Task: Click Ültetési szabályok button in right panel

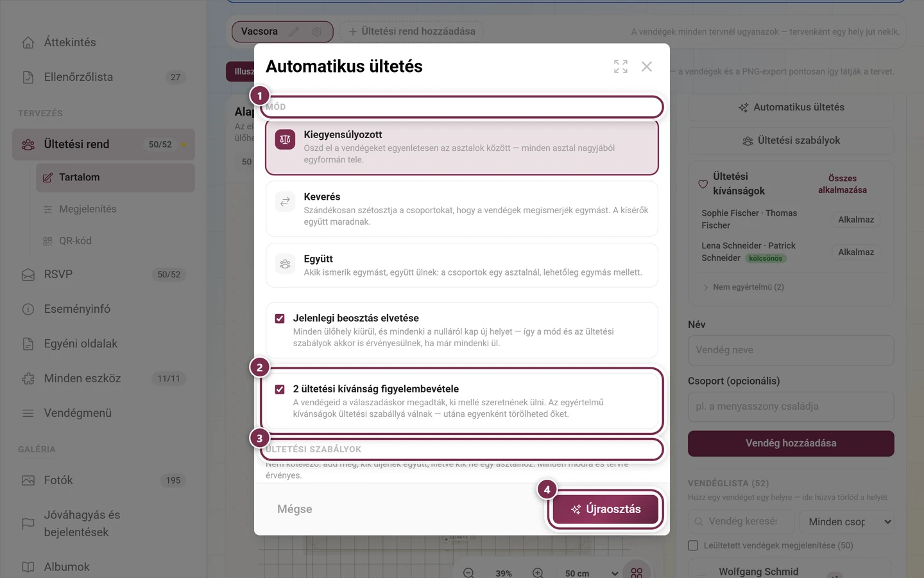Action: click(791, 141)
